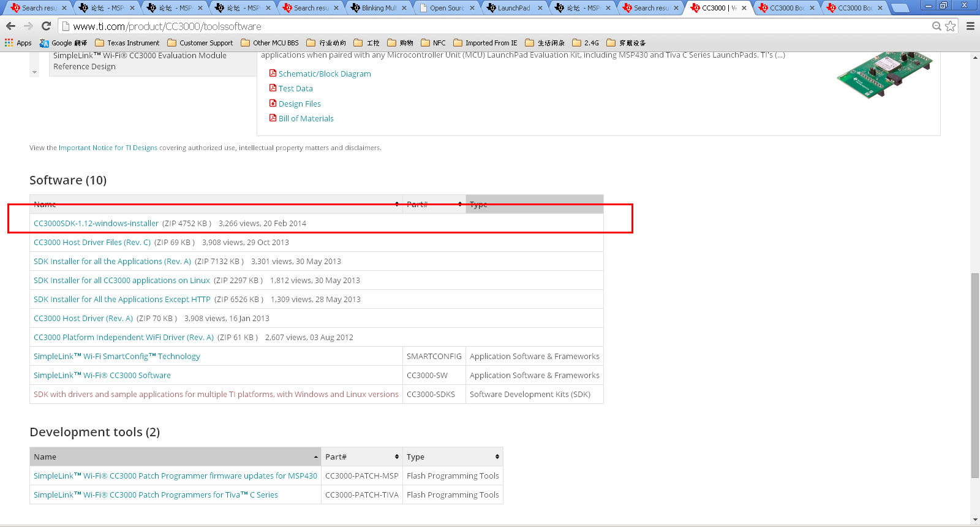Click the CC3000-PATCH-TIVA part number cell
The image size is (980, 527).
[x=362, y=495]
